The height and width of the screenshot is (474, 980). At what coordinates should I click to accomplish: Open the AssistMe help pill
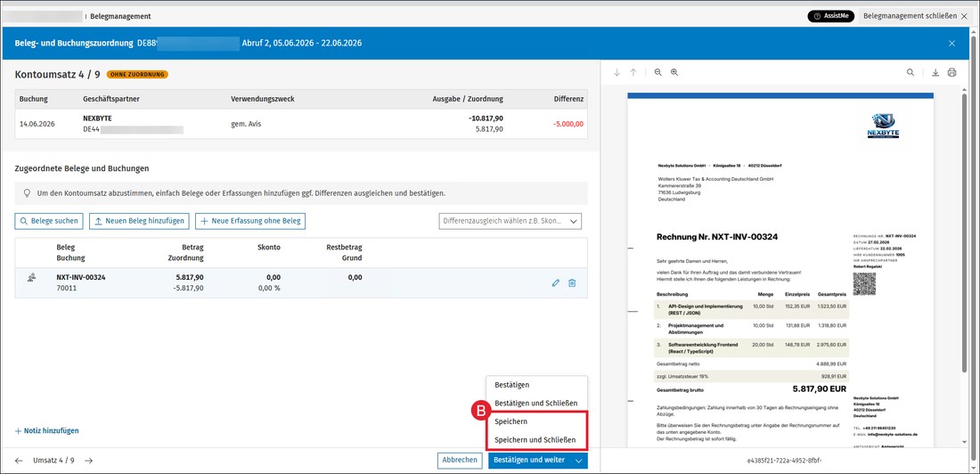point(830,16)
